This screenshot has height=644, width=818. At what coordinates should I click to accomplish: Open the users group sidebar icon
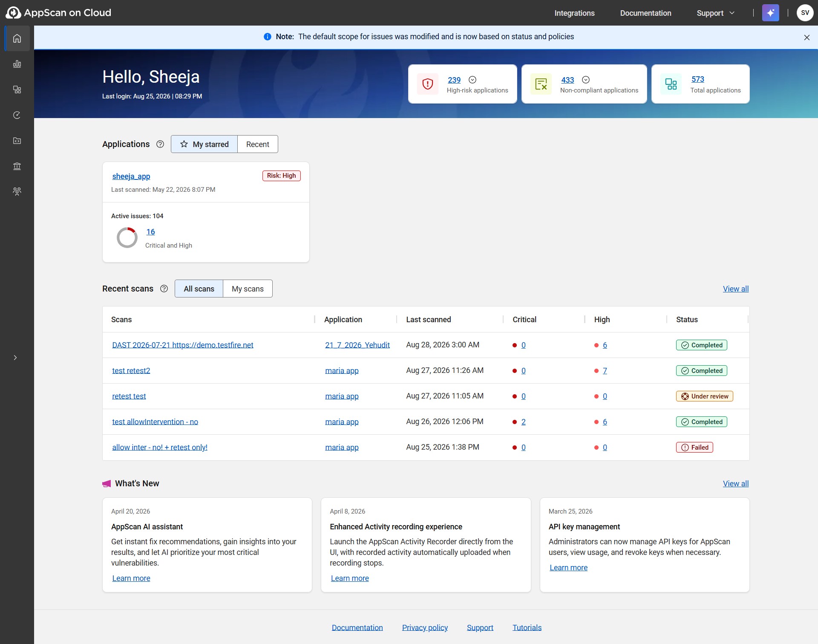(x=17, y=191)
